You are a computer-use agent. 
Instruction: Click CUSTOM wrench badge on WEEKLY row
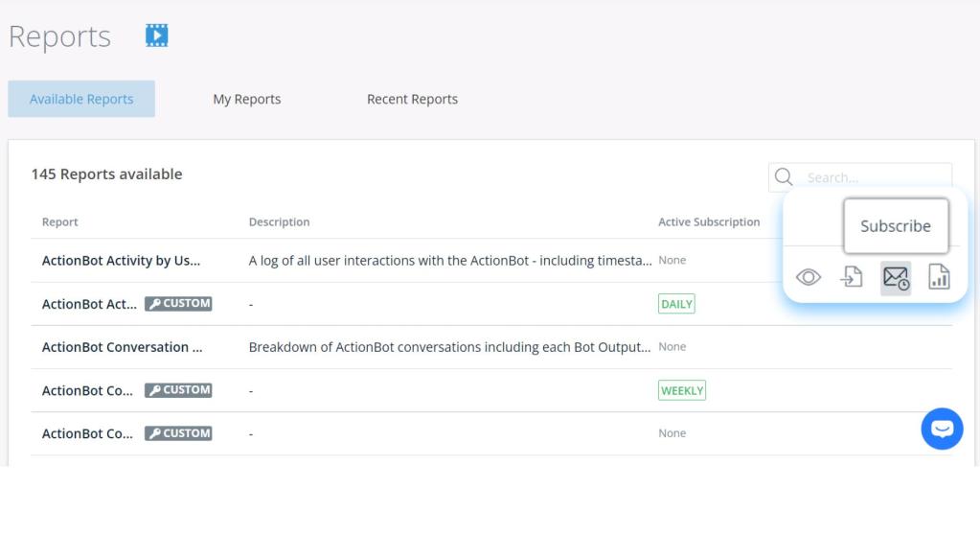pos(178,390)
